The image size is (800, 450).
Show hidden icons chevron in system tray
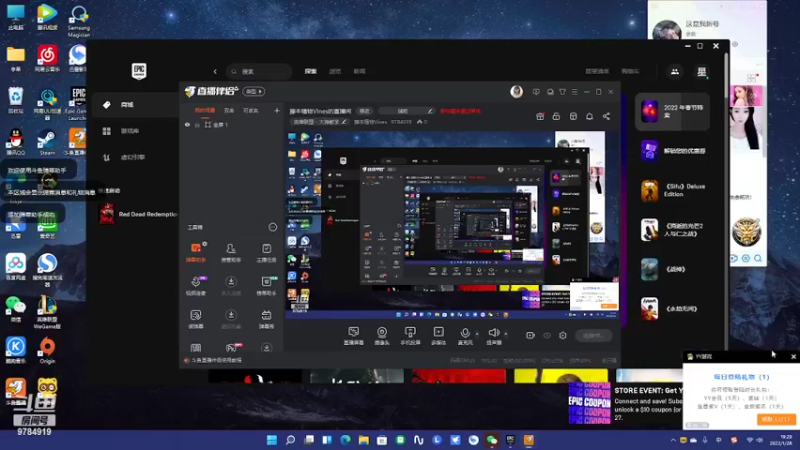pos(673,440)
